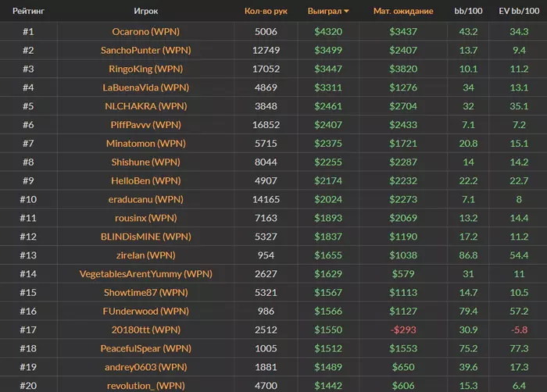Open LaBuenaVida (WPN) player page
547x392 pixels.
(x=146, y=87)
